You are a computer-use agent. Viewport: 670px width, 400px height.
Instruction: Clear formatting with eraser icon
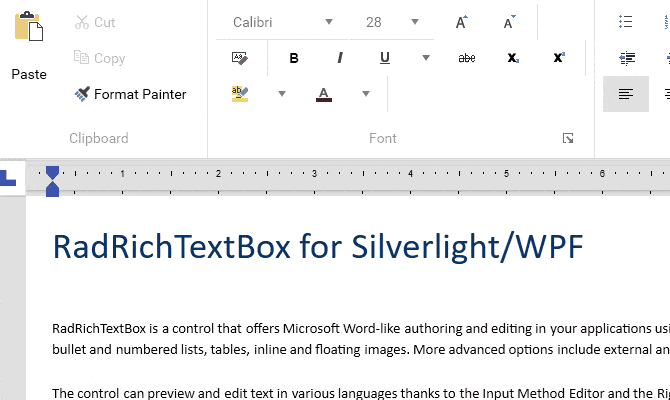pyautogui.click(x=239, y=58)
